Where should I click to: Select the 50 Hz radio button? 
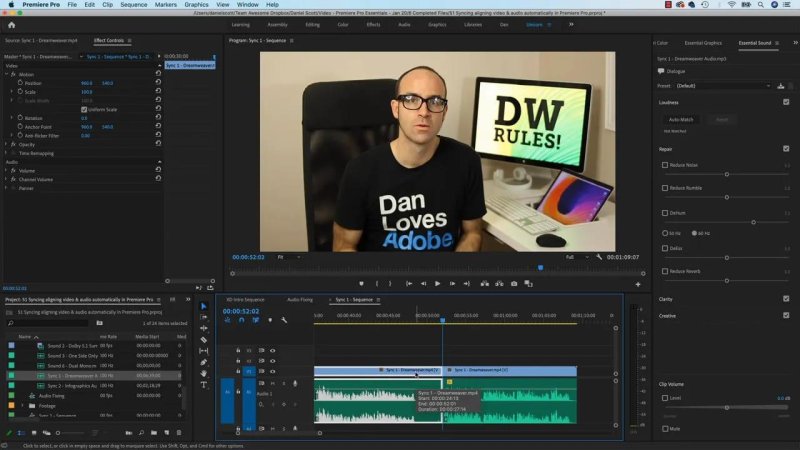[x=665, y=233]
